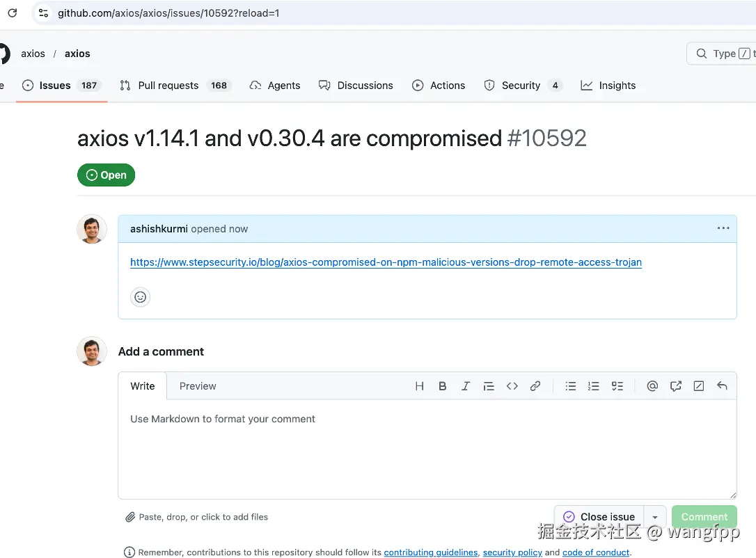
Task: Select the URL in address bar
Action: pos(168,13)
